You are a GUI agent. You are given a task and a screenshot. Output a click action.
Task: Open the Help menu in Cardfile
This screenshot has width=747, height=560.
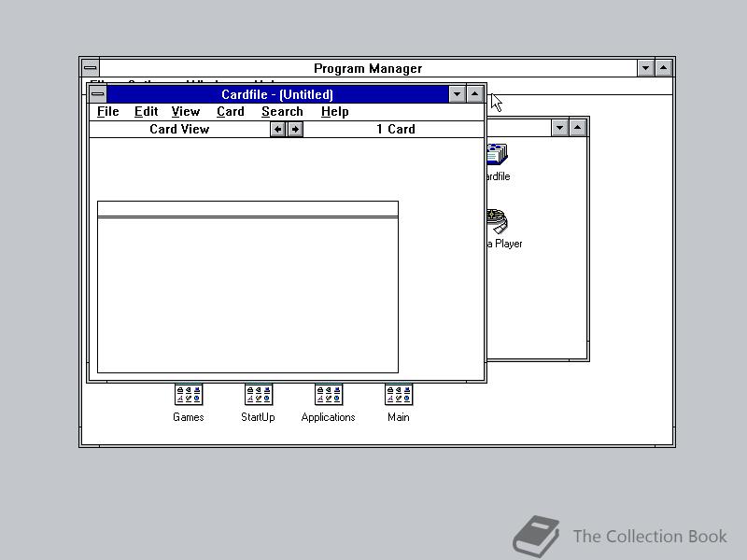coord(334,111)
